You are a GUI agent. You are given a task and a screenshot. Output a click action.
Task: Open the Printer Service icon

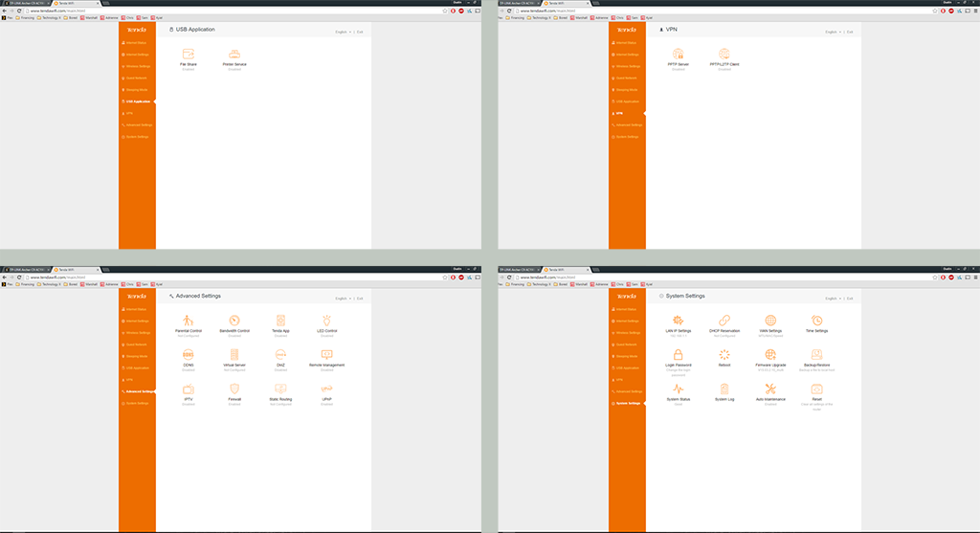coord(234,55)
